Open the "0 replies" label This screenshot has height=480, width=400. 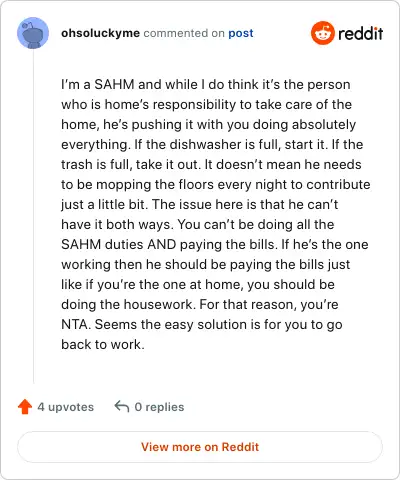point(159,407)
